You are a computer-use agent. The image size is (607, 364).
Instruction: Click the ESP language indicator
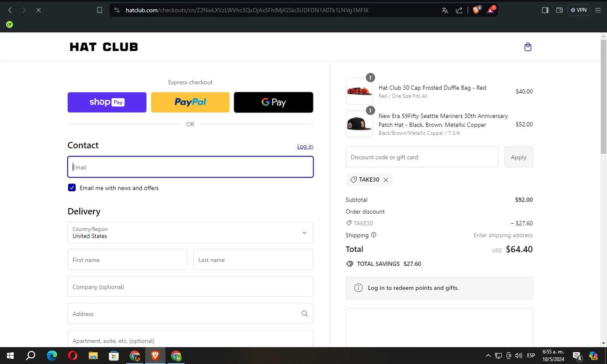[531, 356]
